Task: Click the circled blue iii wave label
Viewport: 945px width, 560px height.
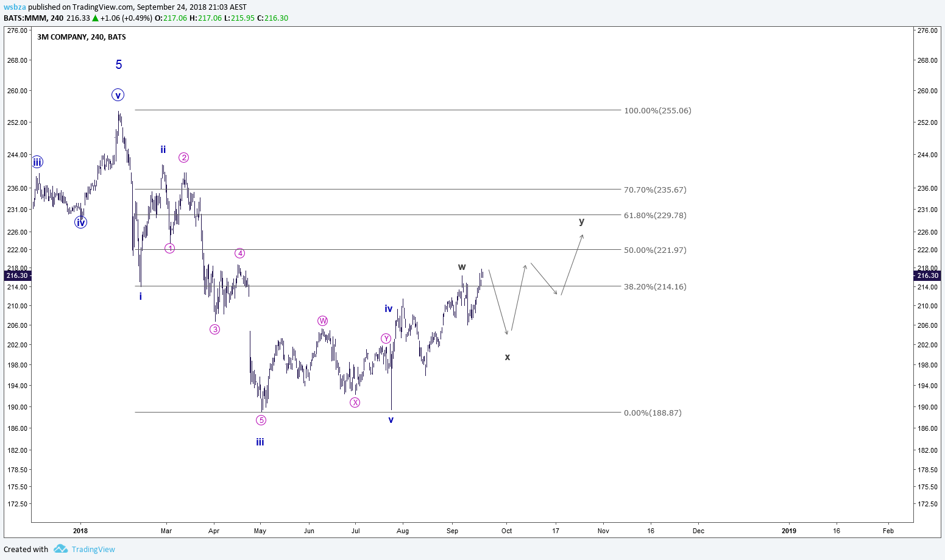Action: (x=37, y=162)
